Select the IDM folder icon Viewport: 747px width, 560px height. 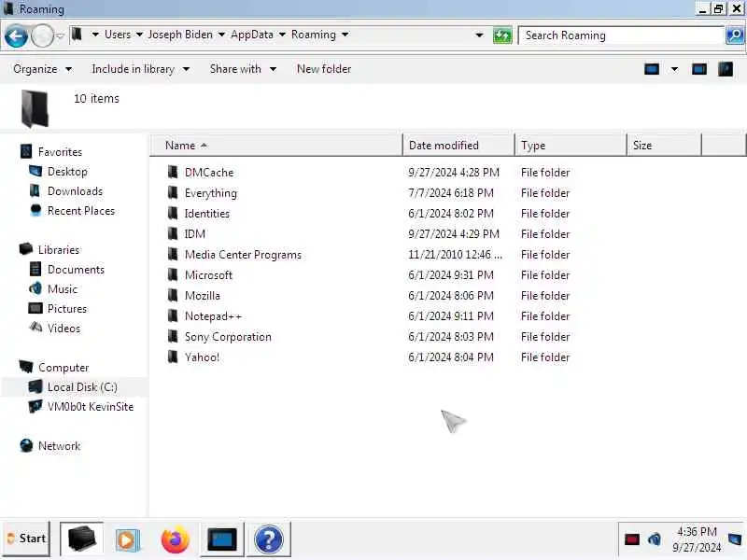click(173, 233)
